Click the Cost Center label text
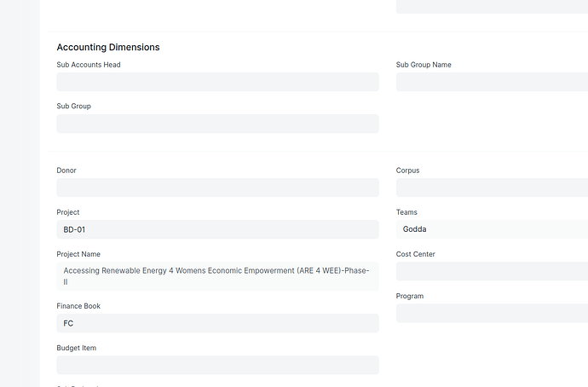 416,254
